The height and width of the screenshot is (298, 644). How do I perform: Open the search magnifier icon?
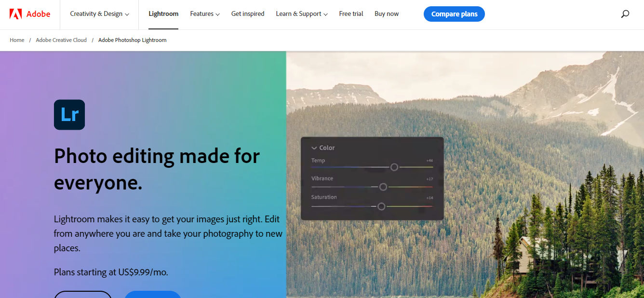625,14
